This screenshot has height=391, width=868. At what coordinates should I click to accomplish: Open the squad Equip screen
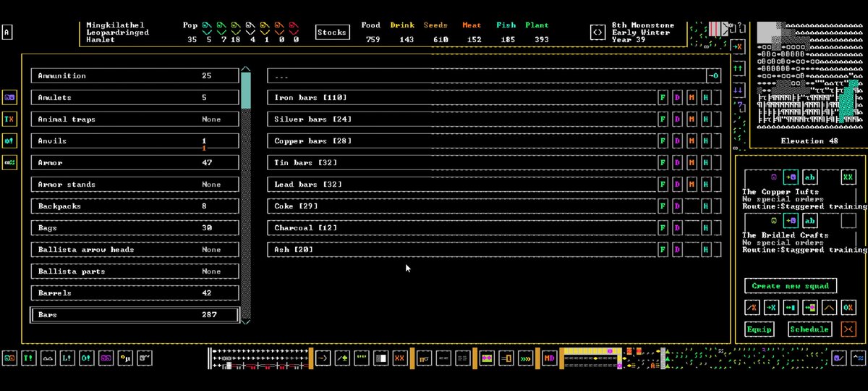click(x=759, y=329)
